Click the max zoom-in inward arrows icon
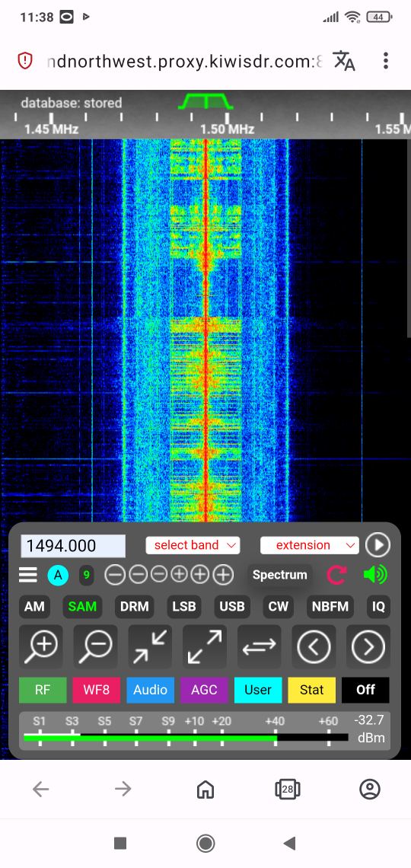 pyautogui.click(x=150, y=646)
